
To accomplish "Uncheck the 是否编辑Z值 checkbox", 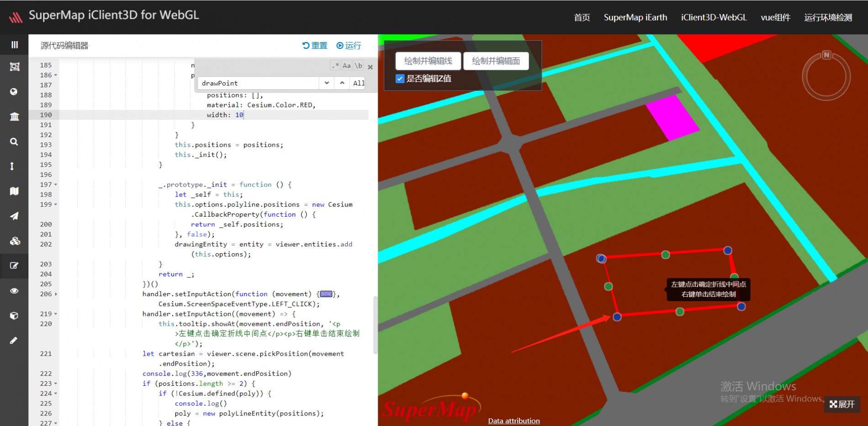I will [400, 79].
